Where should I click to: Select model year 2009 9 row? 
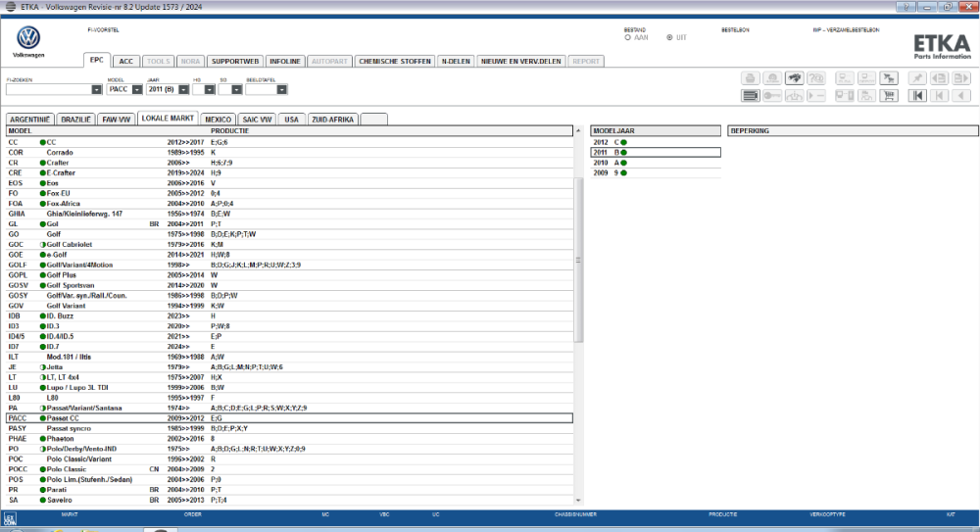pos(656,172)
